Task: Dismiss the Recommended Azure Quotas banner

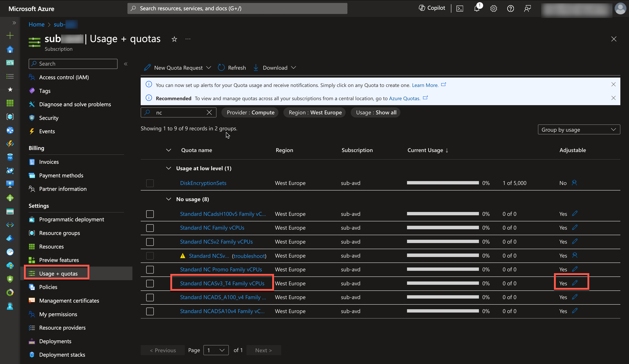Action: coord(614,98)
